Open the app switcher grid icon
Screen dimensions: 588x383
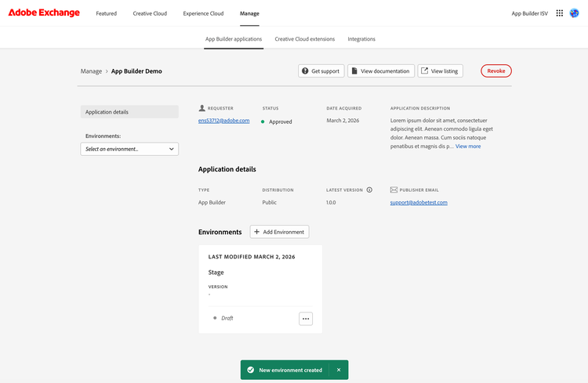point(559,13)
